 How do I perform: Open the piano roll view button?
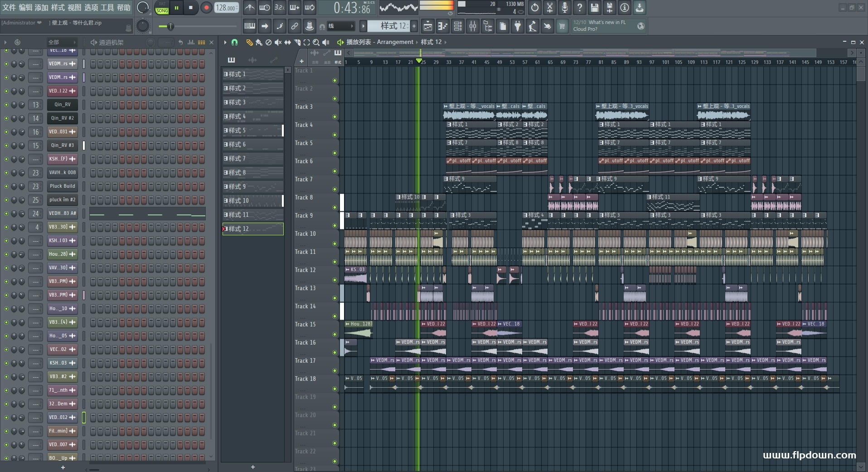pyautogui.click(x=443, y=26)
